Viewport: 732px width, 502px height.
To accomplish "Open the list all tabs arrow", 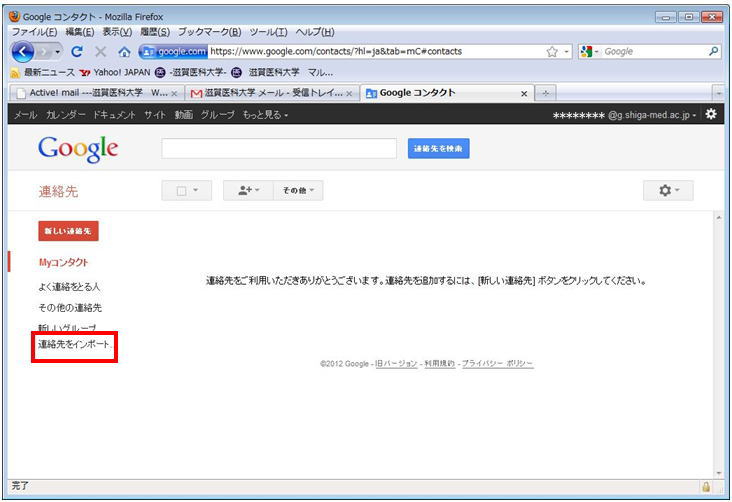I will tap(719, 93).
